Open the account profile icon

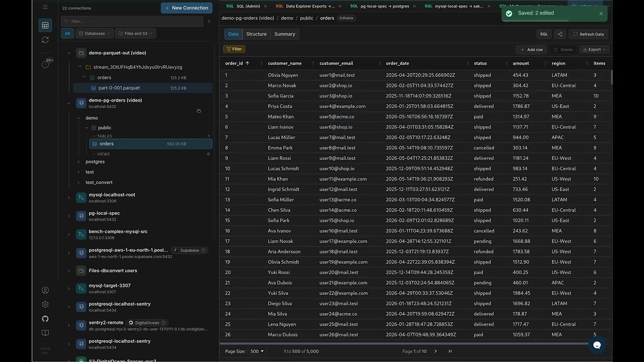45,290
